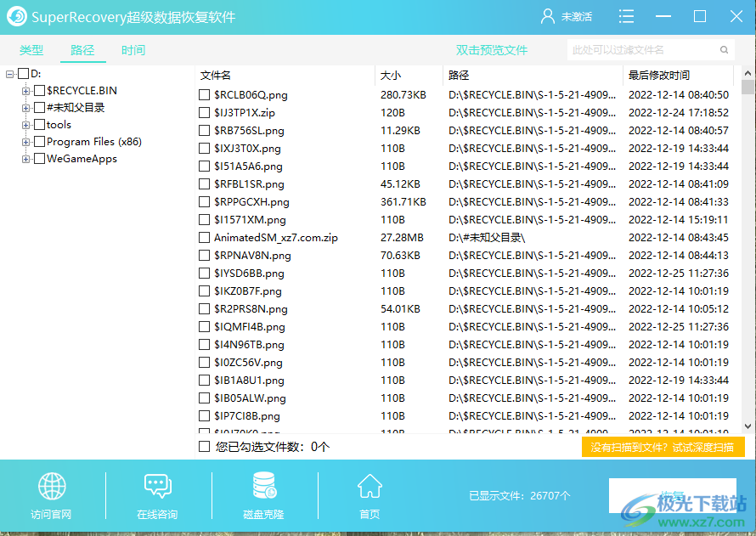This screenshot has height=536, width=756.
Task: Click the disk clone database icon
Action: click(x=263, y=485)
